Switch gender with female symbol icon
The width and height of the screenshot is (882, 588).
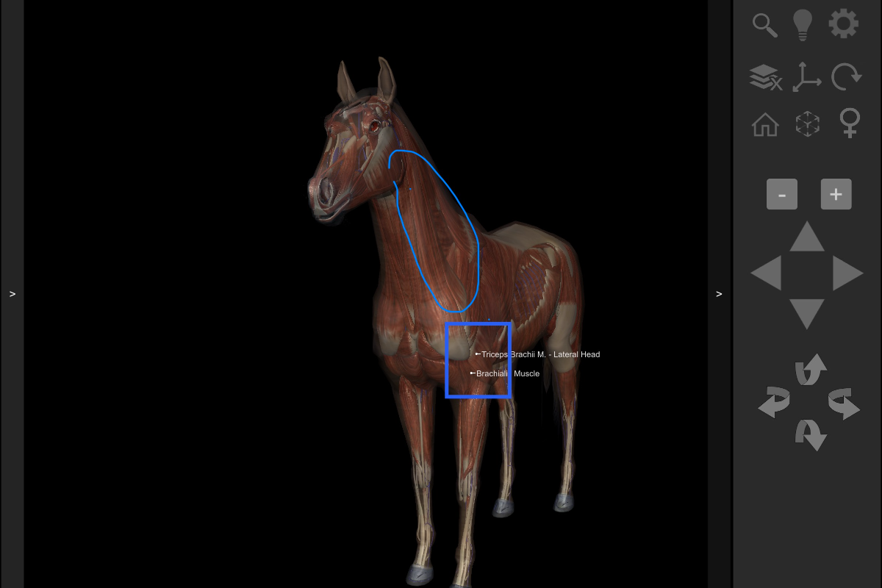pyautogui.click(x=850, y=123)
